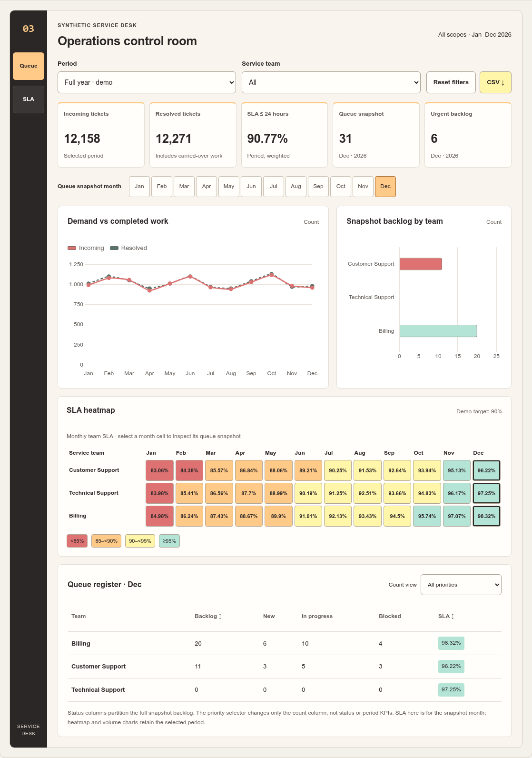Screen dimensions: 532x758
Task: Download data with CSV button
Action: coord(495,82)
